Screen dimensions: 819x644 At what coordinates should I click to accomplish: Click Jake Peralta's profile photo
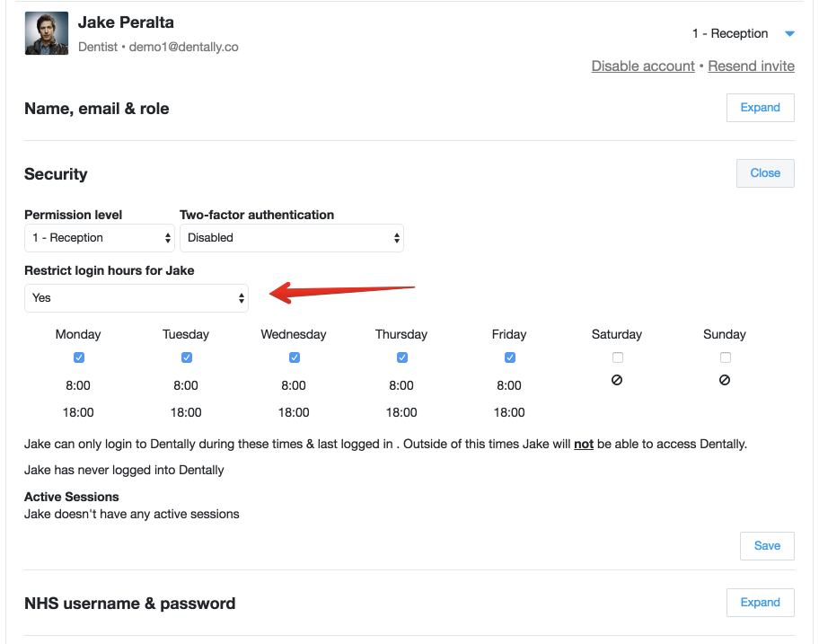click(47, 33)
